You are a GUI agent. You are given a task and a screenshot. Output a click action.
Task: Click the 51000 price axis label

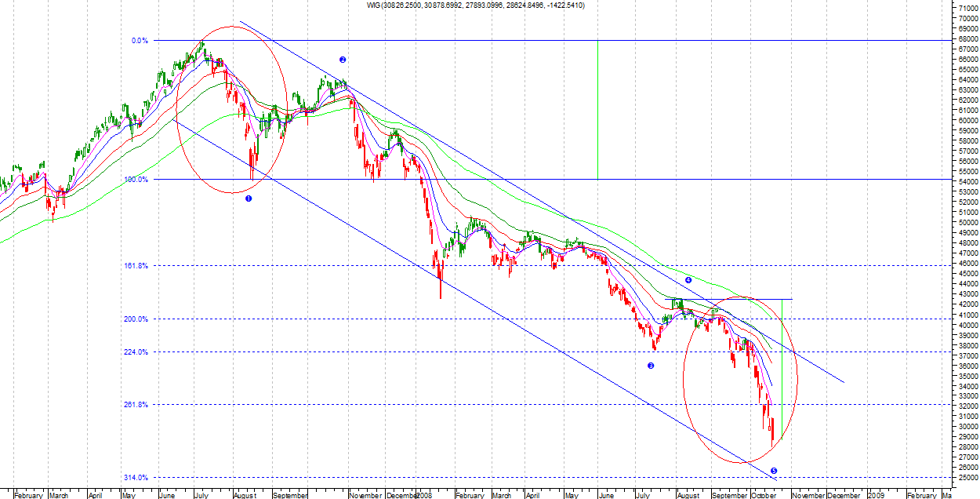pyautogui.click(x=967, y=212)
